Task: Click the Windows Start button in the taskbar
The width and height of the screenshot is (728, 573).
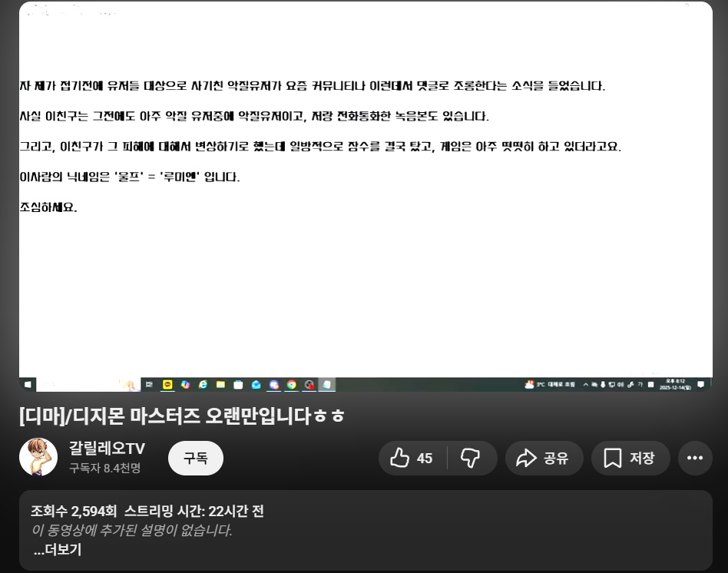Action: tap(28, 385)
